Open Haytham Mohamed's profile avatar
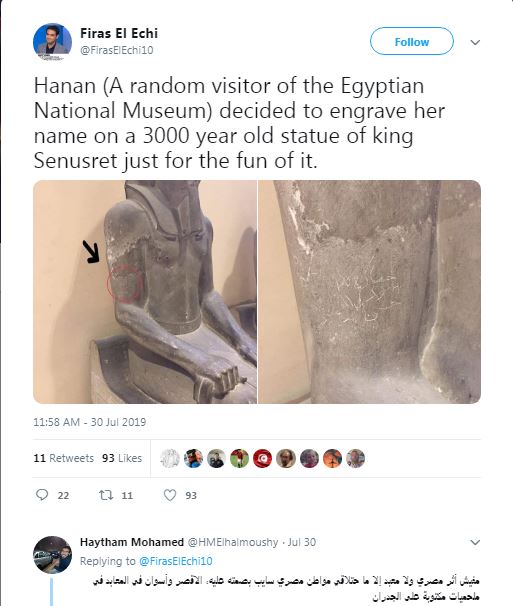Screen dimensions: 513x606 (52, 555)
